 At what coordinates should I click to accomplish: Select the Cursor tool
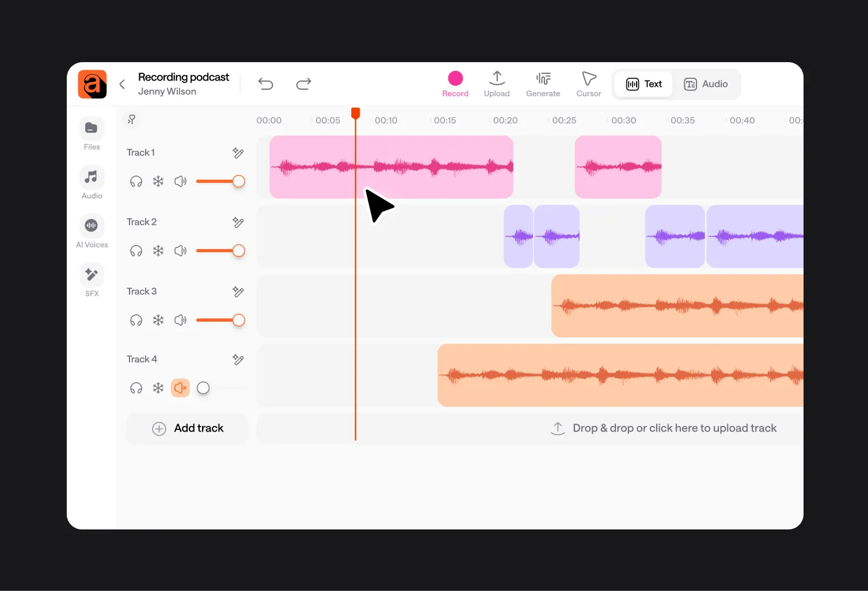coord(589,84)
